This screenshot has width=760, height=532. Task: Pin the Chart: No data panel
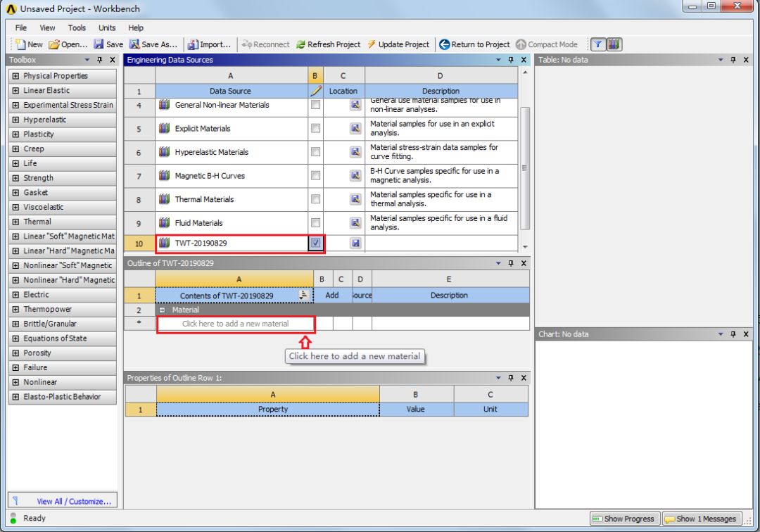click(733, 334)
